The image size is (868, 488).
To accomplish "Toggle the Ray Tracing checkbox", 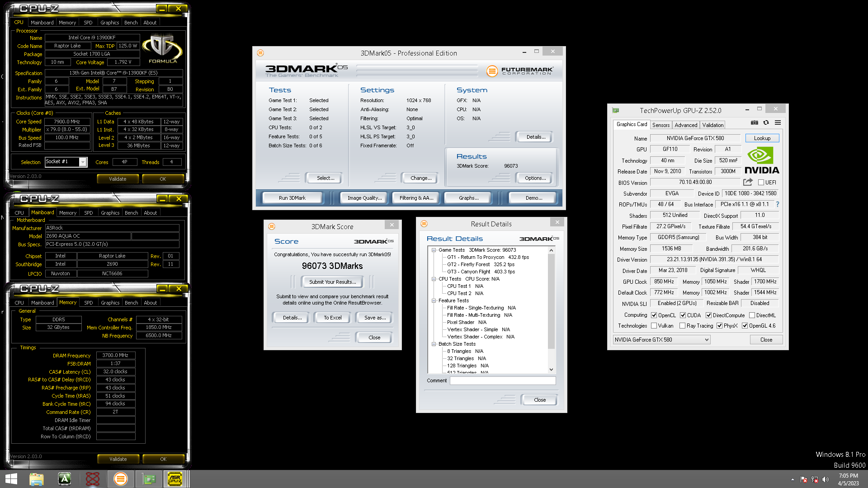I will click(x=683, y=326).
